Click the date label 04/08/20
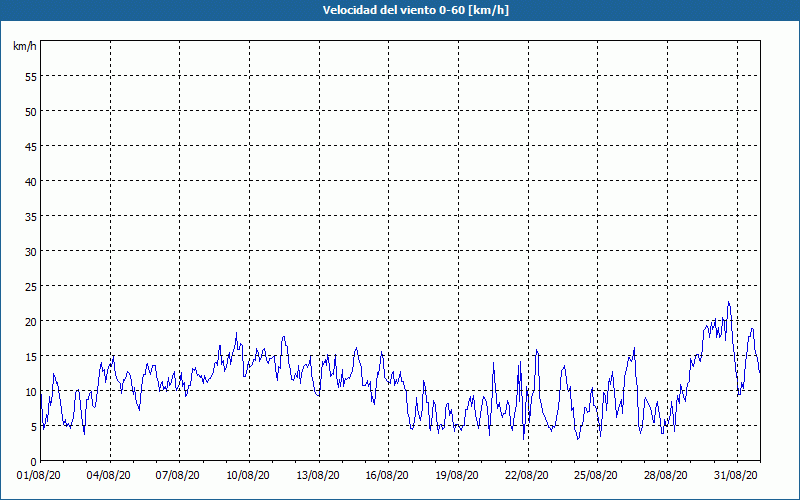The width and height of the screenshot is (800, 500). coord(108,476)
